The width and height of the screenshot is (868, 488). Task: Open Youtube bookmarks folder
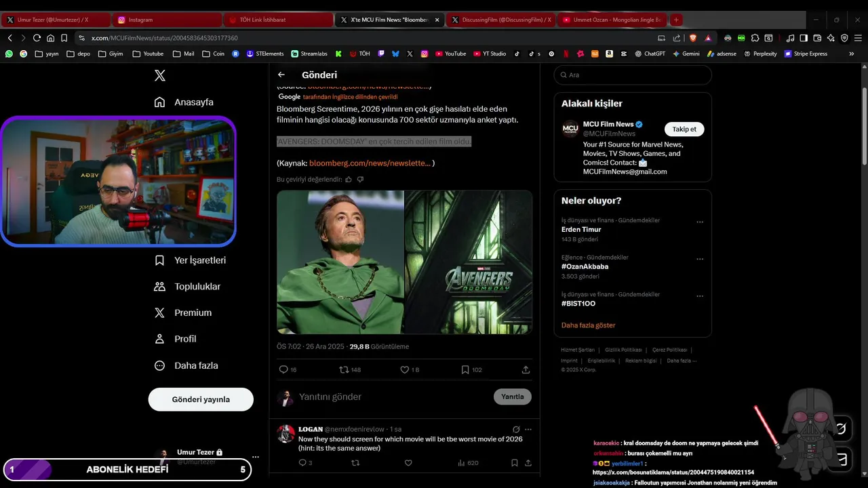[x=148, y=54]
